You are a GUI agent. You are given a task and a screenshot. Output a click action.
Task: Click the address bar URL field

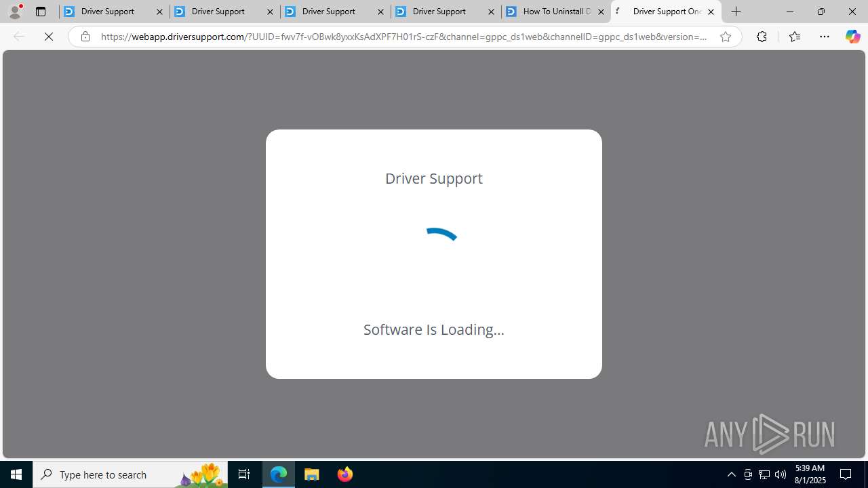click(x=403, y=37)
